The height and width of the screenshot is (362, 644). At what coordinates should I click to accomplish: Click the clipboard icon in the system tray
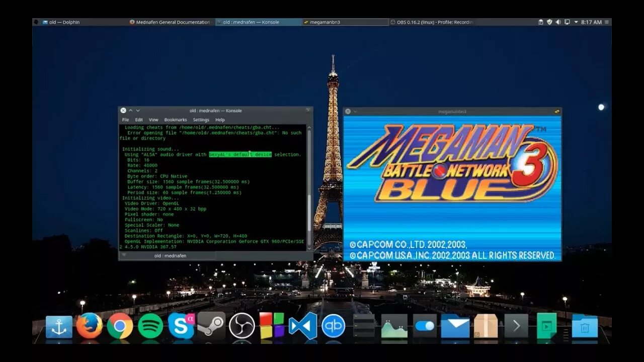(x=541, y=22)
